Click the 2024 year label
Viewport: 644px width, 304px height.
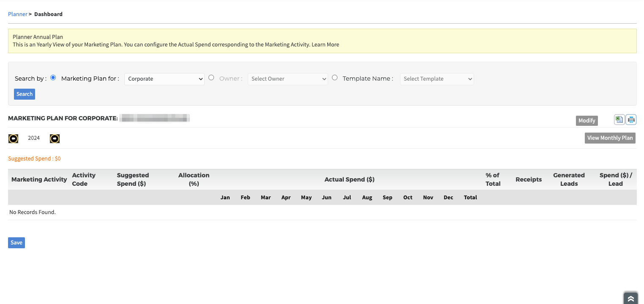tap(34, 138)
